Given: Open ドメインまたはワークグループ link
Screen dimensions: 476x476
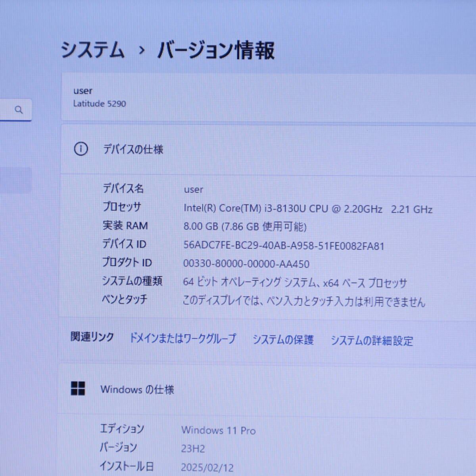Looking at the screenshot, I should click(x=183, y=338).
